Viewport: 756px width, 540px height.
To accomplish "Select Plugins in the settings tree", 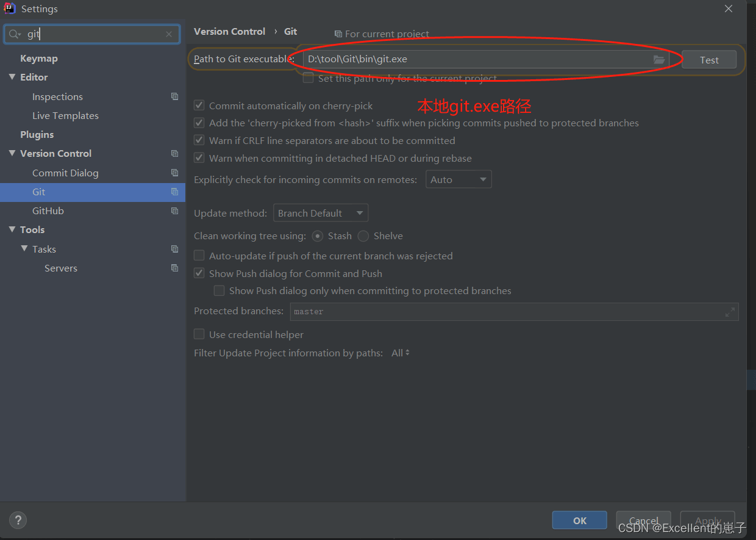I will pos(37,134).
